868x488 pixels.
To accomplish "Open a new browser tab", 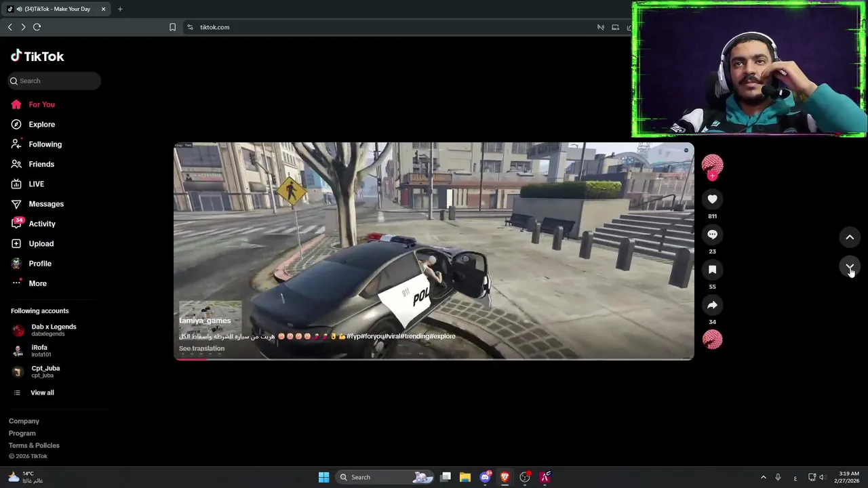I will (120, 9).
